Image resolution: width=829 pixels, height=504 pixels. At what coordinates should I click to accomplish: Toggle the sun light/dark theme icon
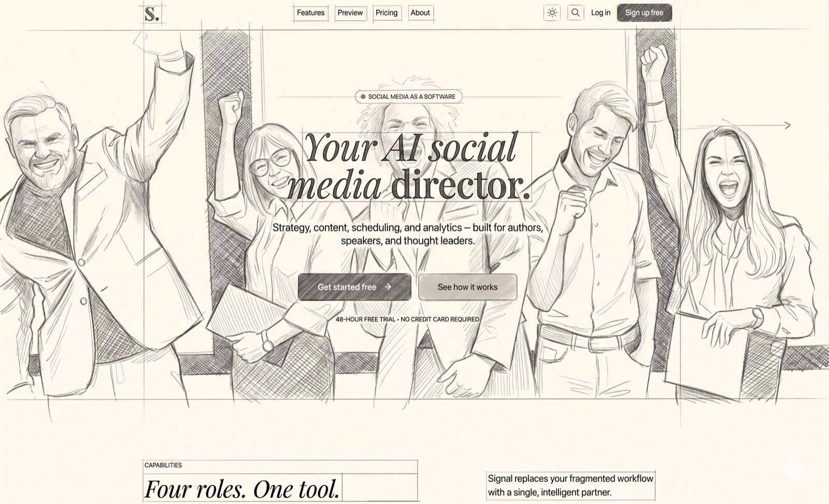[x=552, y=12]
